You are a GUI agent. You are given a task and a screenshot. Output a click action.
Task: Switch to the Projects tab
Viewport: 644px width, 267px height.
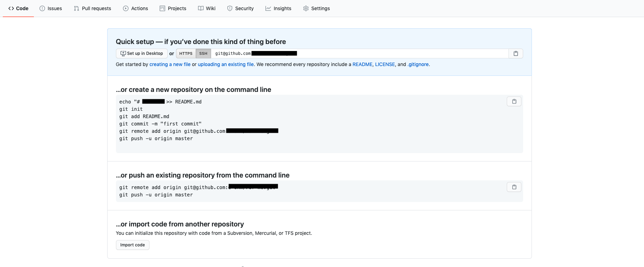pyautogui.click(x=173, y=8)
